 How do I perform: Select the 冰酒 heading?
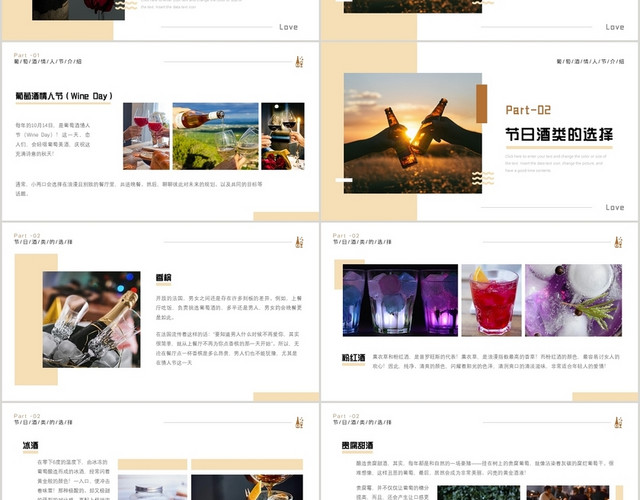[x=31, y=446]
